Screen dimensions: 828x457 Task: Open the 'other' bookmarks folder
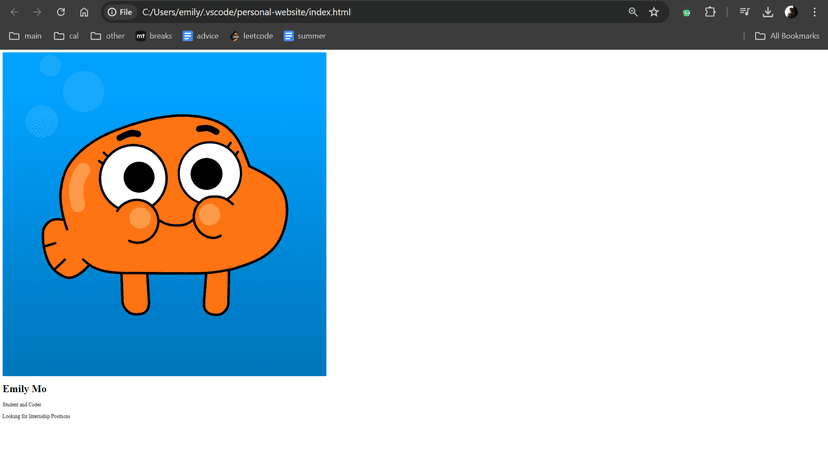pos(108,36)
